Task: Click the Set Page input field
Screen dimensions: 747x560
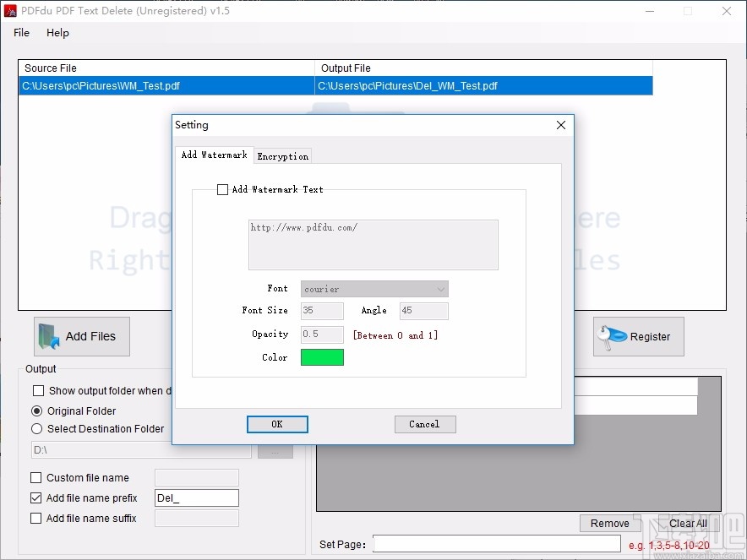Action: pos(496,543)
